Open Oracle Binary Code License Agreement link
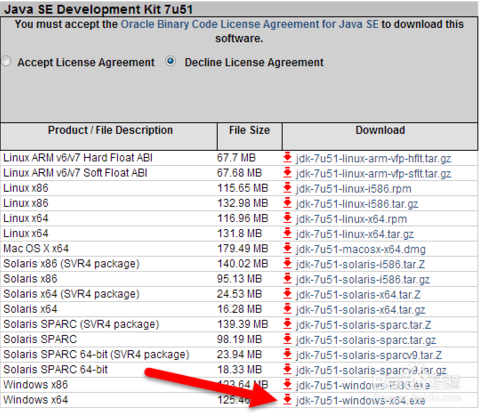Screen dimensions: 480x413 249,24
